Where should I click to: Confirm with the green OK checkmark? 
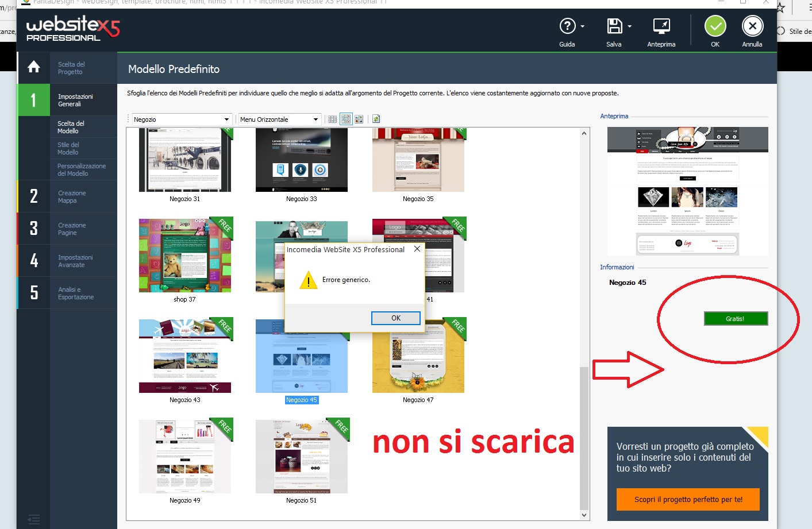coord(715,26)
